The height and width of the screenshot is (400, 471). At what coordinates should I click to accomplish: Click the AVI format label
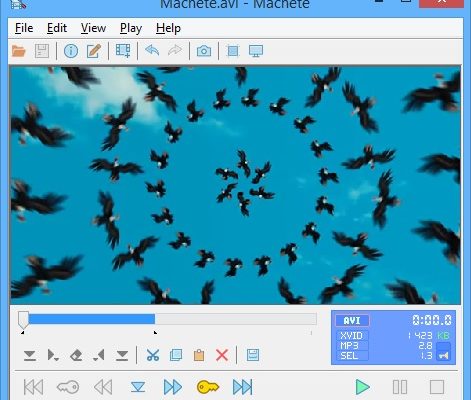pos(352,321)
